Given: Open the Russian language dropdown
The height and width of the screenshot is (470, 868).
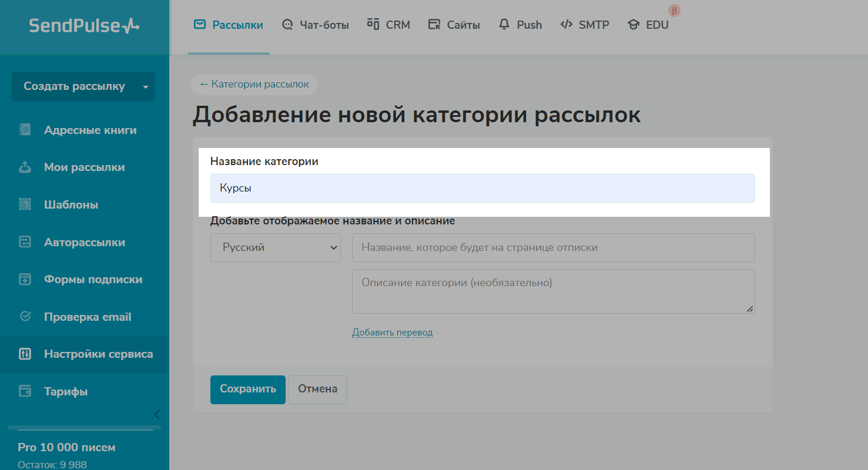Looking at the screenshot, I should tap(275, 247).
